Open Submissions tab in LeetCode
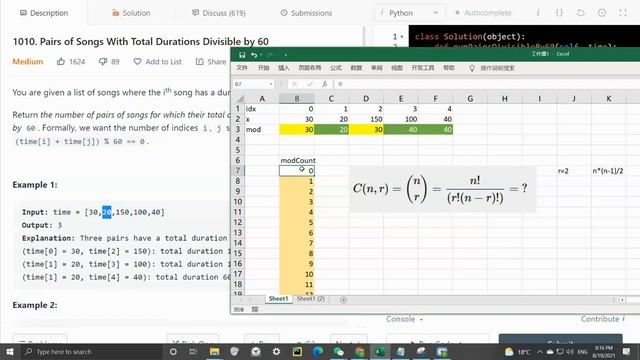640x360 pixels. point(306,13)
